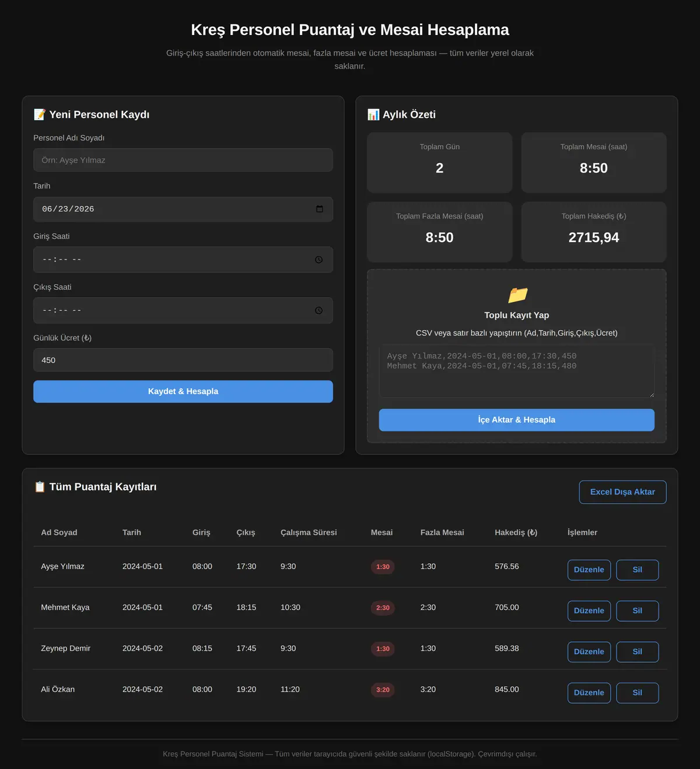Screen dimensions: 700x769
Task: Click the 2:30 mesai badge for Mehmet Kaya
Action: point(383,608)
